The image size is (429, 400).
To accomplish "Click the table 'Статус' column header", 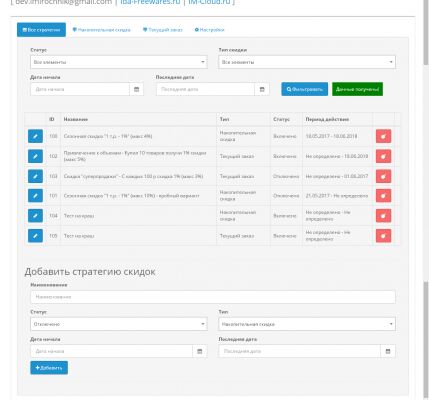I will point(281,119).
